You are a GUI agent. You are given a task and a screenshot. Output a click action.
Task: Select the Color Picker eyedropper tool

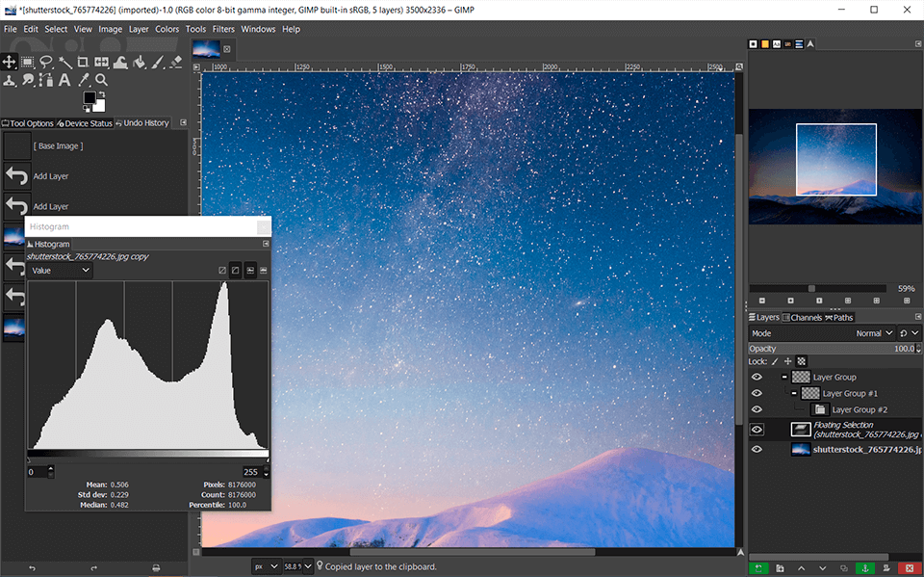[x=83, y=80]
